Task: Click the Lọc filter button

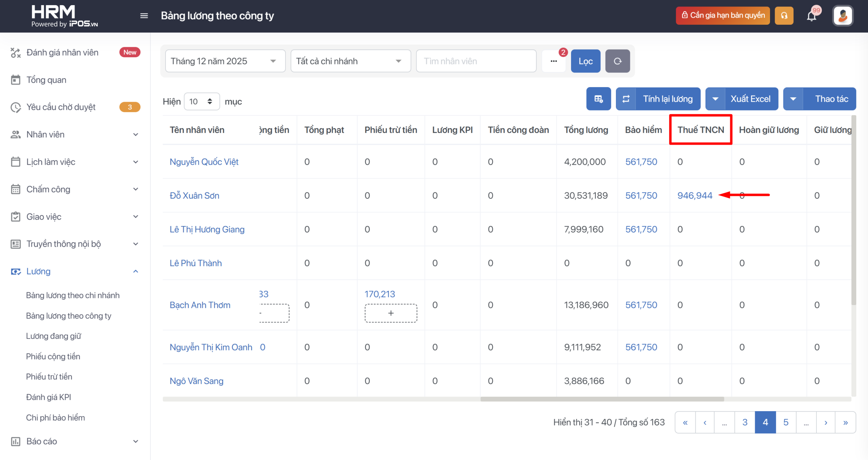Action: (585, 61)
